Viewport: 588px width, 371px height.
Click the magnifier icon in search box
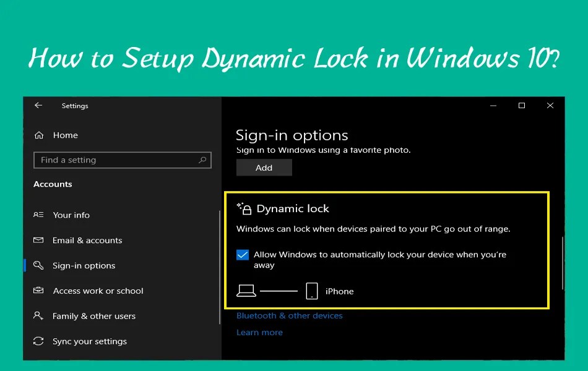[x=202, y=160]
